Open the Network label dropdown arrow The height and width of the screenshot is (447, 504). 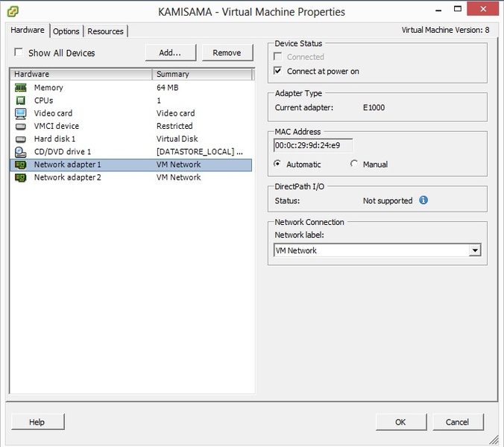(x=475, y=250)
